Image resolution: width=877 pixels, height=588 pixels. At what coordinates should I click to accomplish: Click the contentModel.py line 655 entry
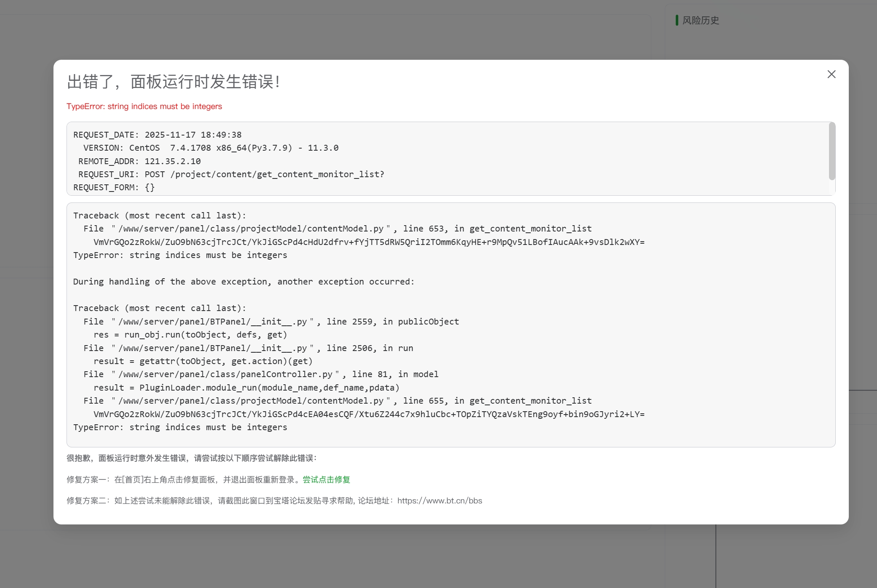pos(337,401)
